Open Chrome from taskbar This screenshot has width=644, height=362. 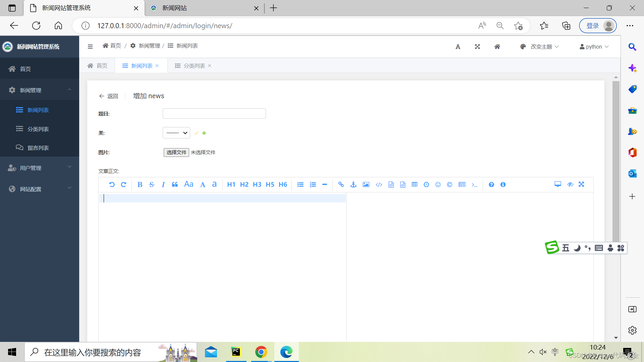click(x=261, y=352)
